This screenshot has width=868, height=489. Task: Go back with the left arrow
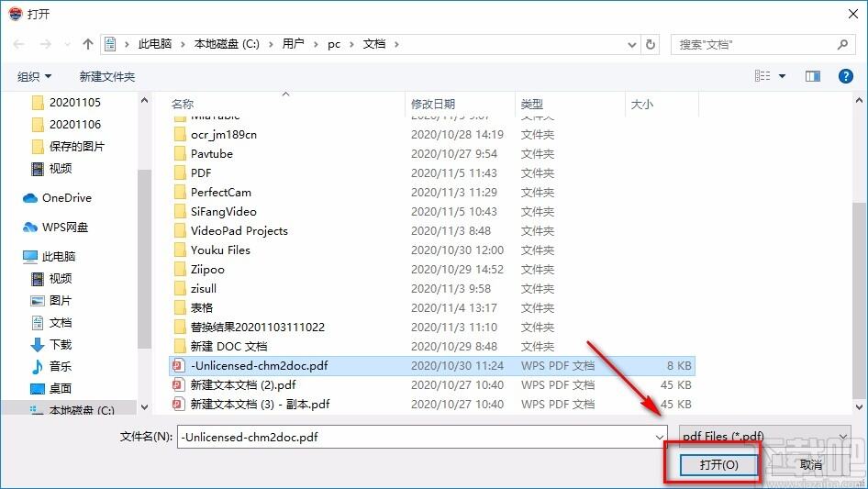pos(19,44)
